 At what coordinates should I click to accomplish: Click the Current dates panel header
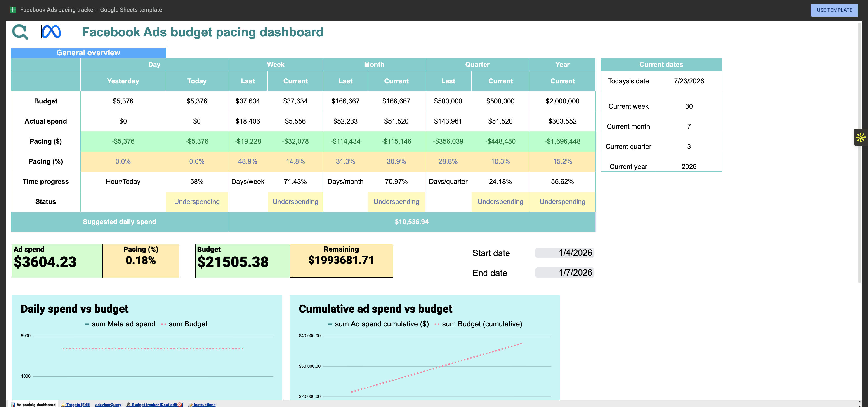(661, 64)
